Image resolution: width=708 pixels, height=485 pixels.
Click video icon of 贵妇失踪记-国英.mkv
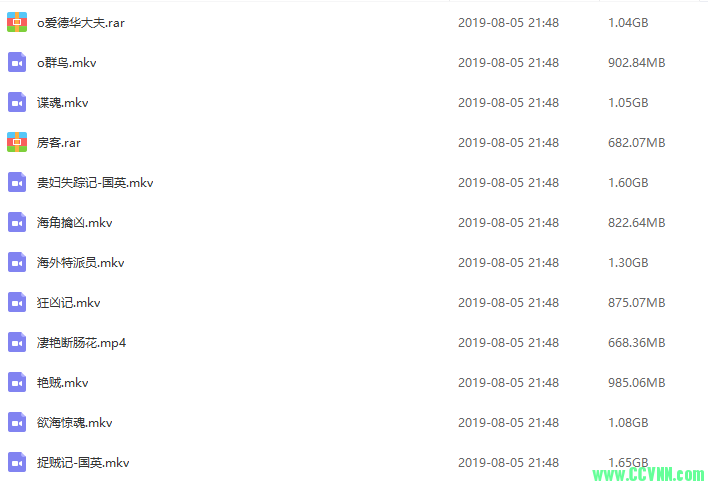17,182
